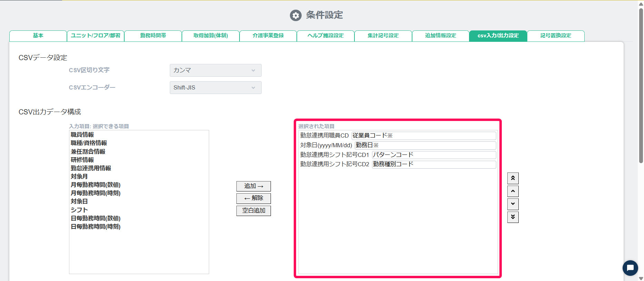The image size is (644, 281).
Task: Select 対象日 in the list
Action: tap(79, 202)
